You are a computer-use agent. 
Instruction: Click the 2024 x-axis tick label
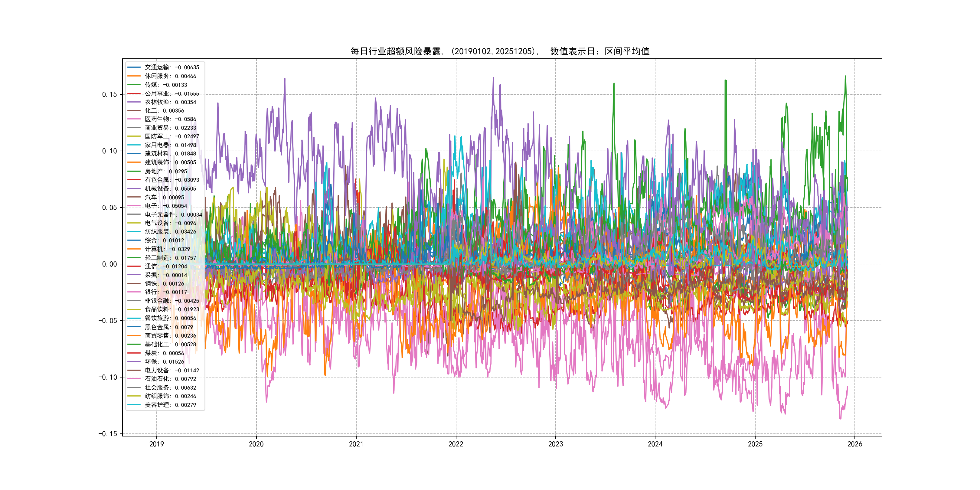(x=655, y=444)
